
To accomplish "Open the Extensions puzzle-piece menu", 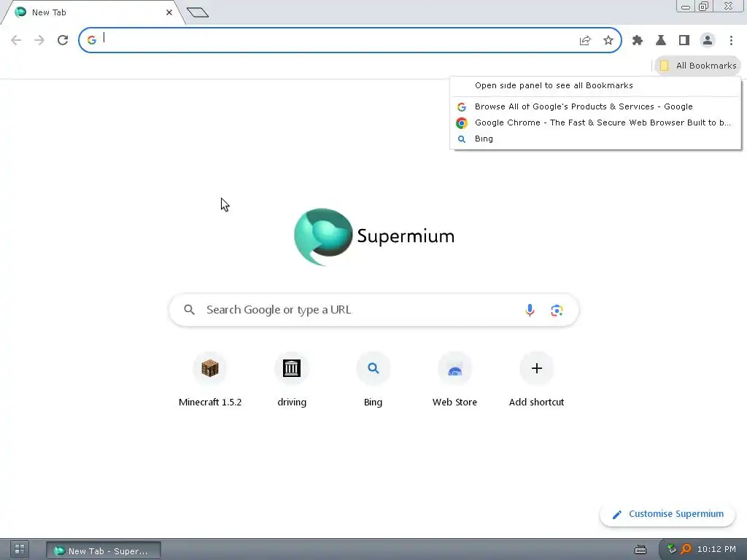I will pyautogui.click(x=638, y=41).
